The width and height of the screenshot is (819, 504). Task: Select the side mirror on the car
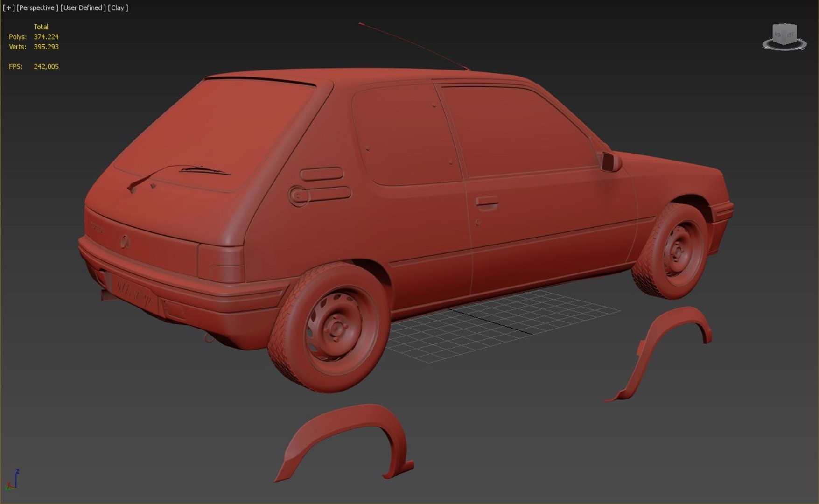coord(611,161)
